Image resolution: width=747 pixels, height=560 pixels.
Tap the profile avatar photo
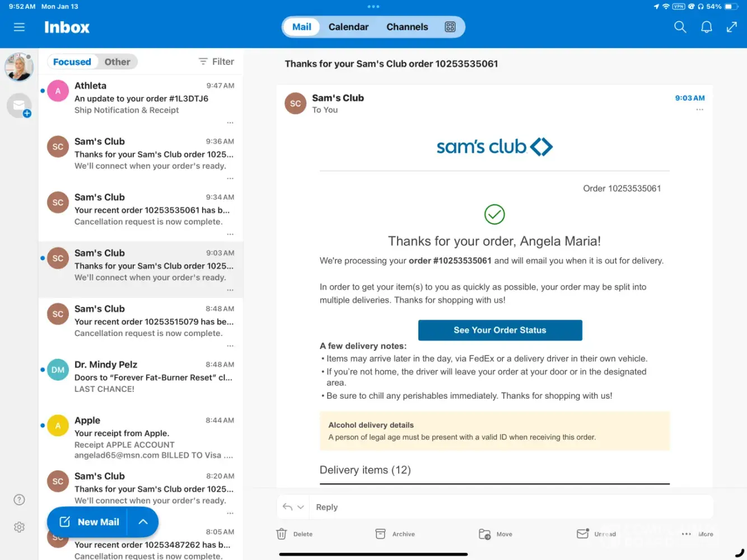19,67
